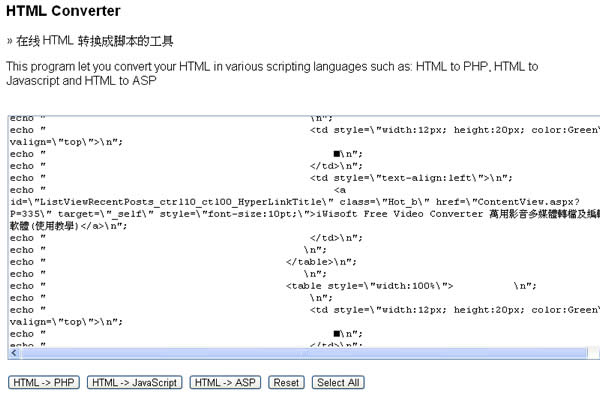
Task: Place cursor on the </table>\n line
Action: tap(321, 262)
